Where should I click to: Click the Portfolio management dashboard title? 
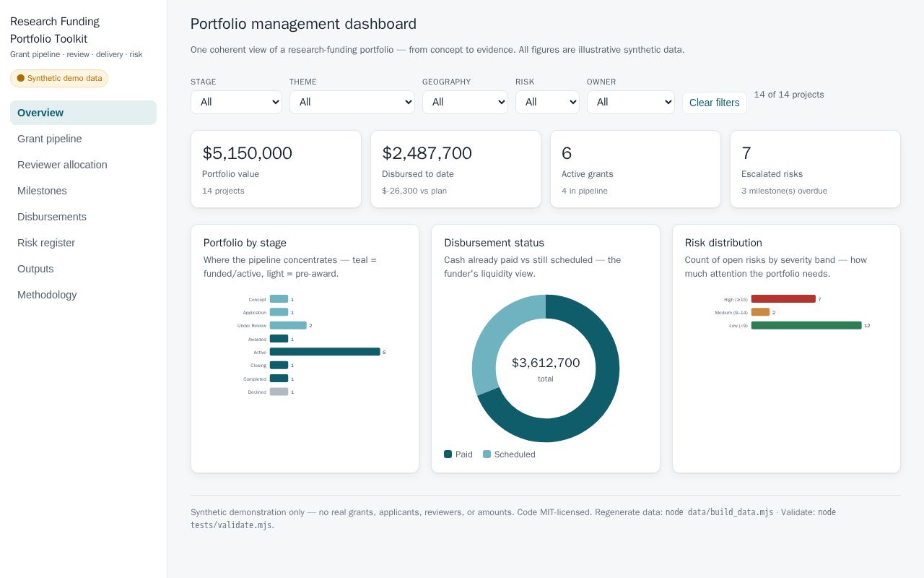[x=303, y=24]
